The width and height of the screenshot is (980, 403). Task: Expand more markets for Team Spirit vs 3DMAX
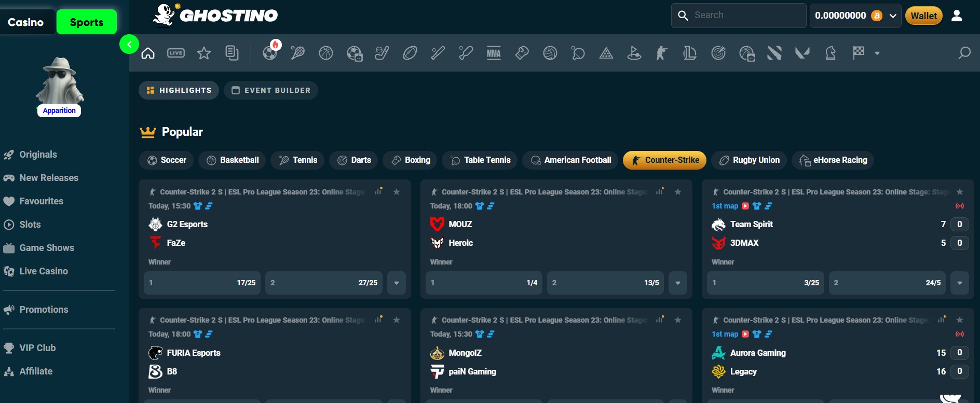pyautogui.click(x=960, y=283)
